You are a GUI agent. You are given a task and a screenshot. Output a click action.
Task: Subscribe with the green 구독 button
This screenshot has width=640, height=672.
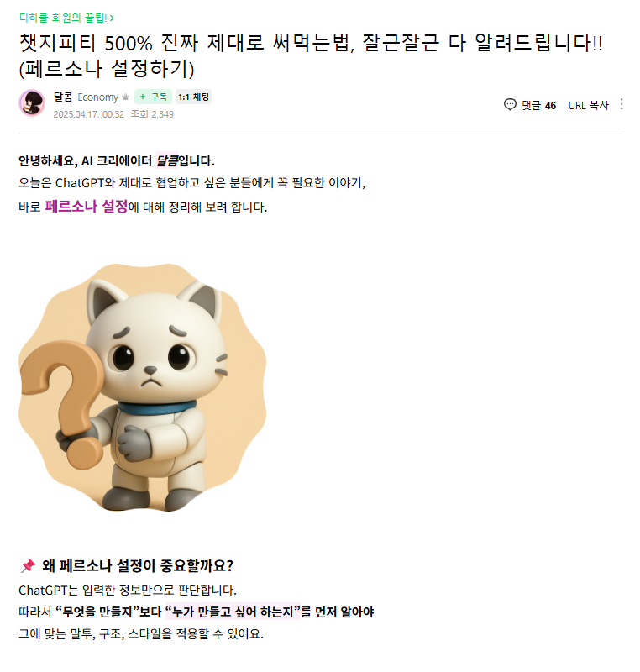154,97
